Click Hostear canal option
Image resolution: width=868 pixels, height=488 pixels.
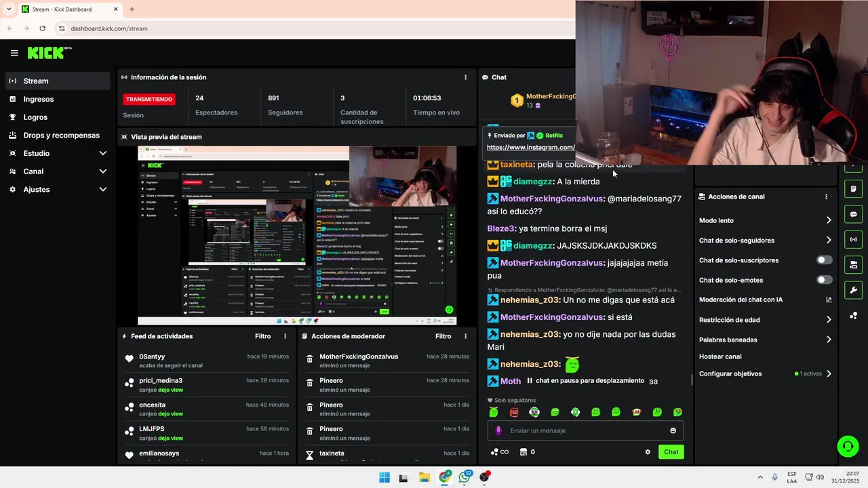pos(720,357)
